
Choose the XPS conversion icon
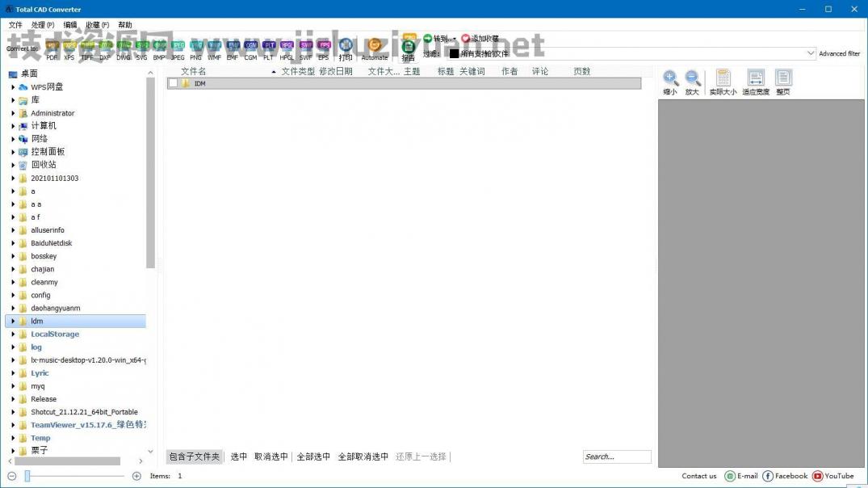(69, 49)
